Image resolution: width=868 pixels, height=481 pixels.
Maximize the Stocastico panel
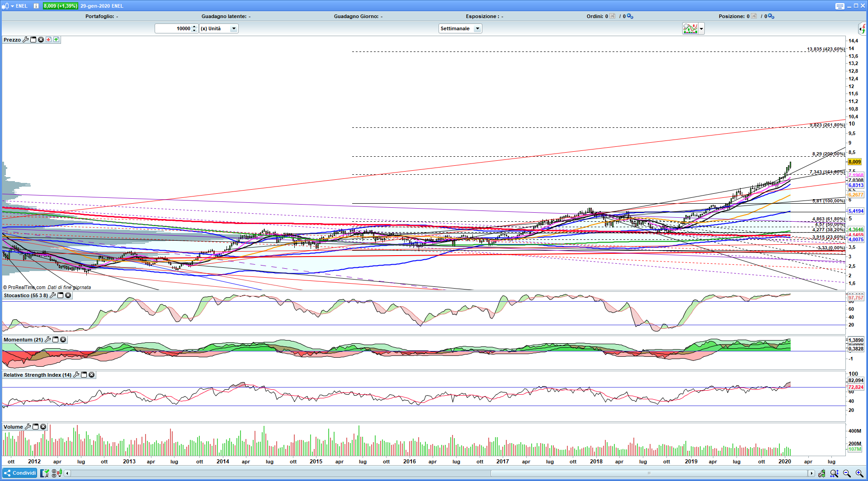pyautogui.click(x=60, y=295)
